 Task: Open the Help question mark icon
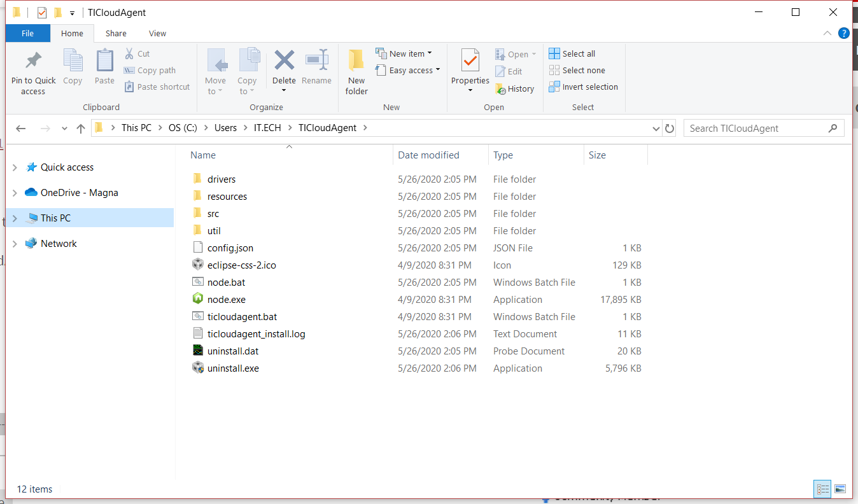point(844,33)
